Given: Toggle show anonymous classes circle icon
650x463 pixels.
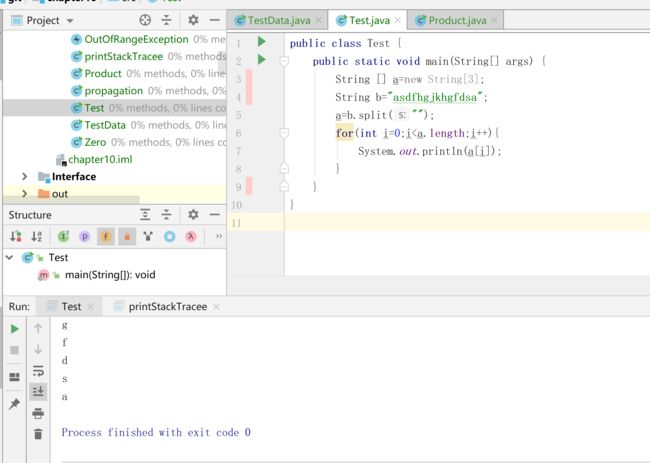Looking at the screenshot, I should [170, 236].
